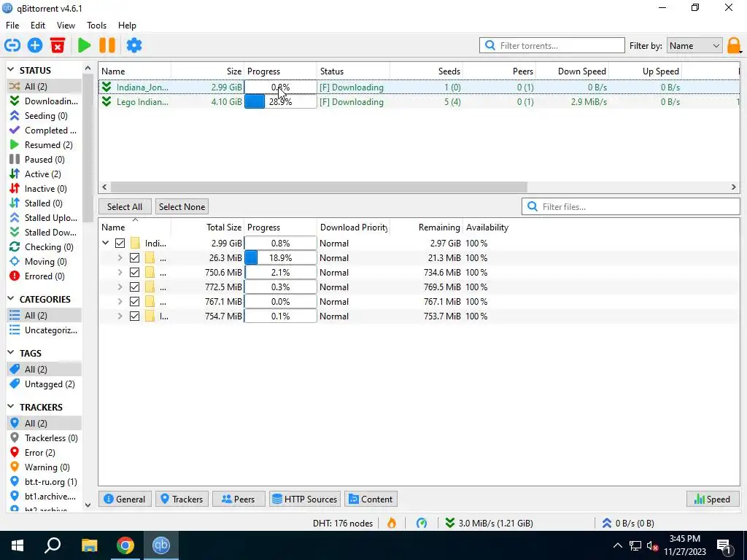This screenshot has height=560, width=747.
Task: Click the Add Torrent Link toolbar icon
Action: coord(12,46)
